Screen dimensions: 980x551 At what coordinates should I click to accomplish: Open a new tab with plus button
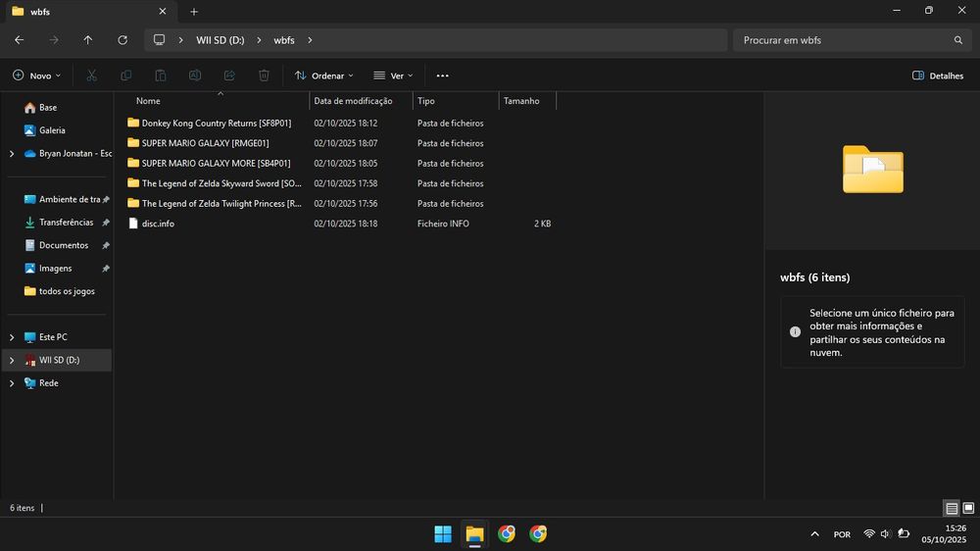point(194,12)
